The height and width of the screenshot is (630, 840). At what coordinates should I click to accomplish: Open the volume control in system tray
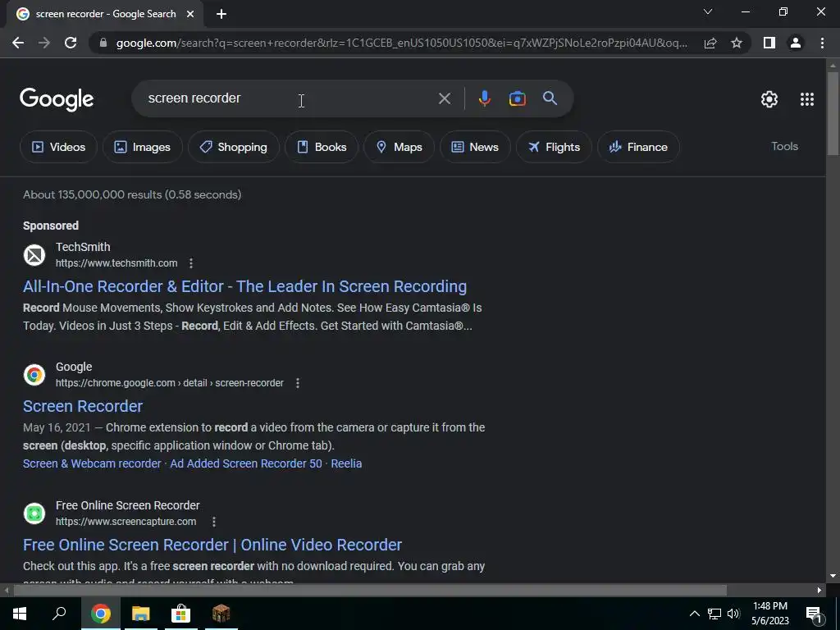point(733,614)
